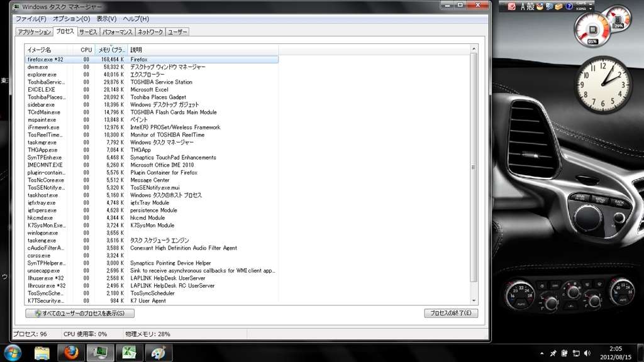Viewport: 644px width, 362px height.
Task: Select the csrss.exe process row
Action: pyautogui.click(x=152, y=255)
